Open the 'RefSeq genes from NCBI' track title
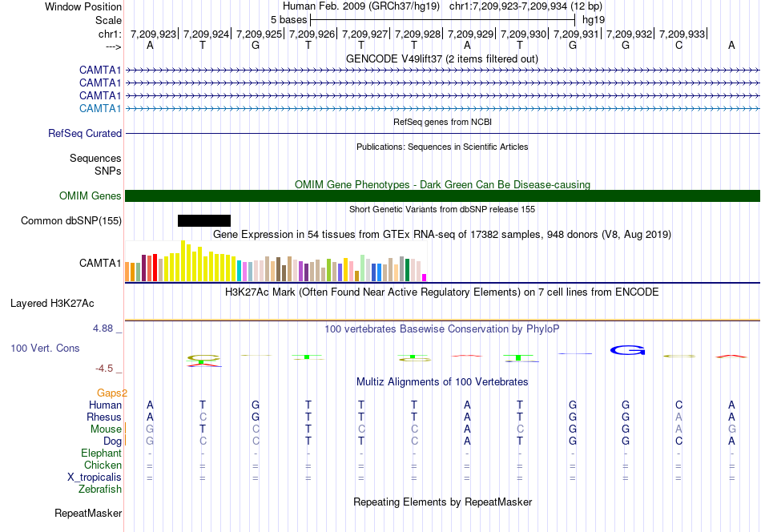This screenshot has width=761, height=532. 442,122
